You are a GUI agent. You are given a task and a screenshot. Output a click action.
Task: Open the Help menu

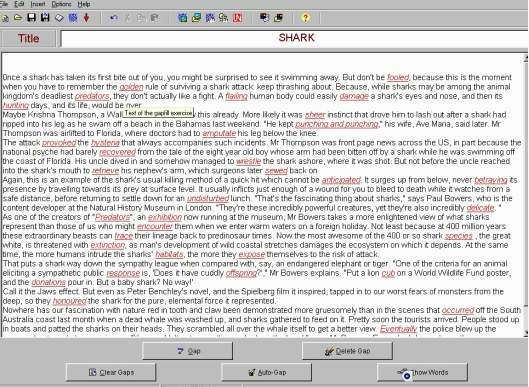[x=84, y=4]
